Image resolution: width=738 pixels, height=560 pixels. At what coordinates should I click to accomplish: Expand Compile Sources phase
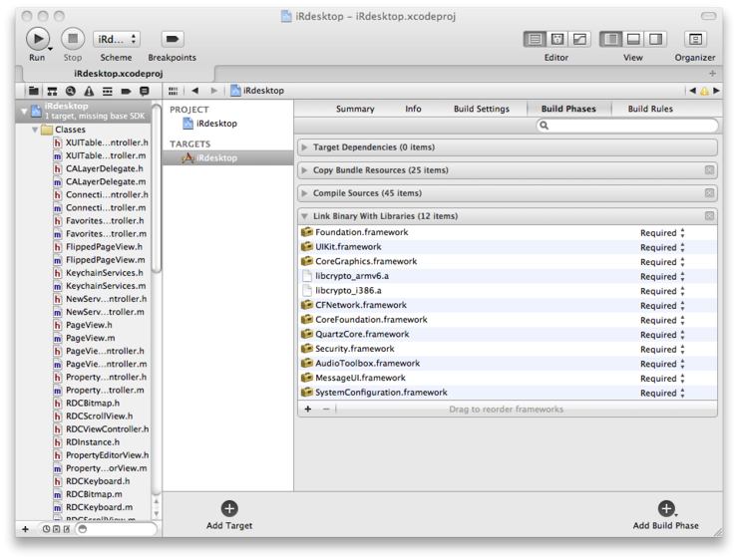click(x=304, y=193)
